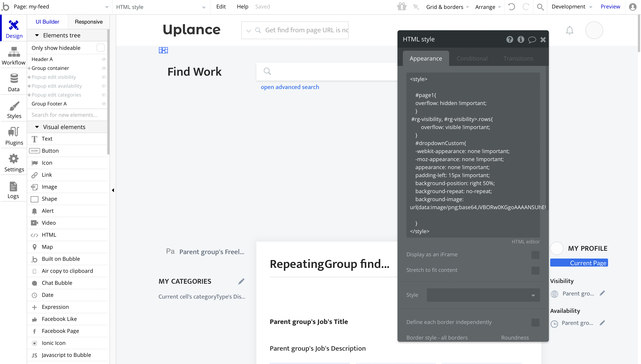Image resolution: width=641 pixels, height=364 pixels.
Task: Click the pencil icon next to MY CATEGORIES
Action: tap(241, 281)
